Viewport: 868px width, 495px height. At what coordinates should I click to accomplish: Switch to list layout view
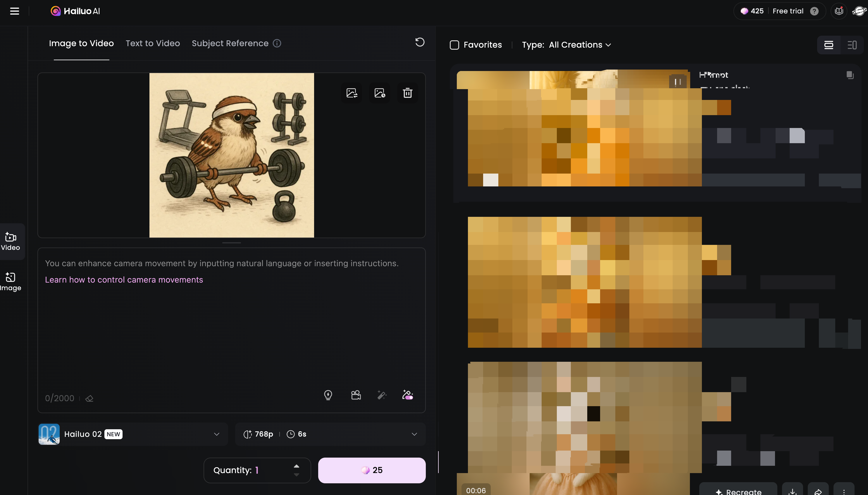[x=829, y=45]
